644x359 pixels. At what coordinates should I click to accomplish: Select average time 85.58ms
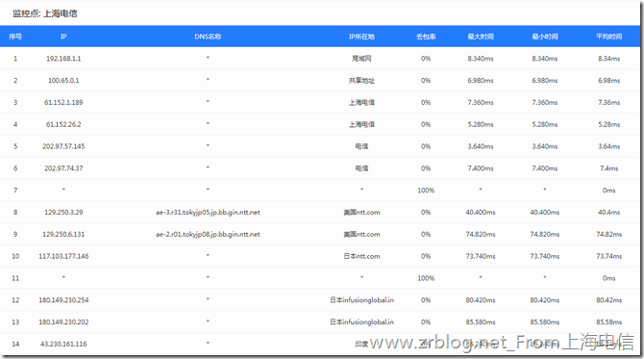point(609,322)
